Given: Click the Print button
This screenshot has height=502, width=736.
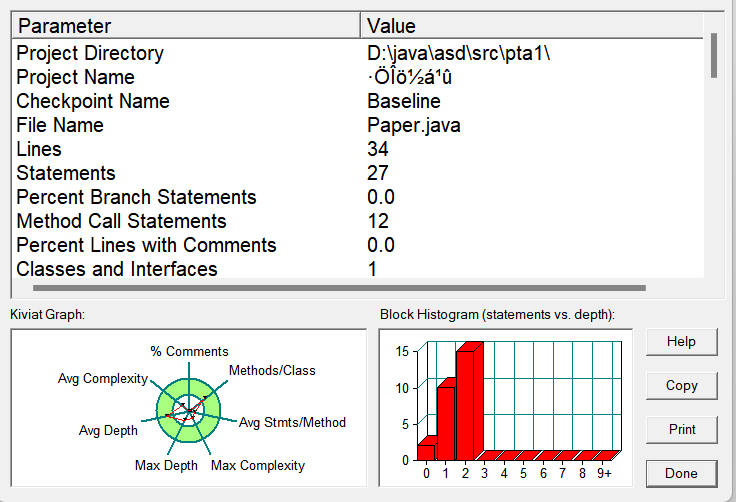Looking at the screenshot, I should pos(681,429).
